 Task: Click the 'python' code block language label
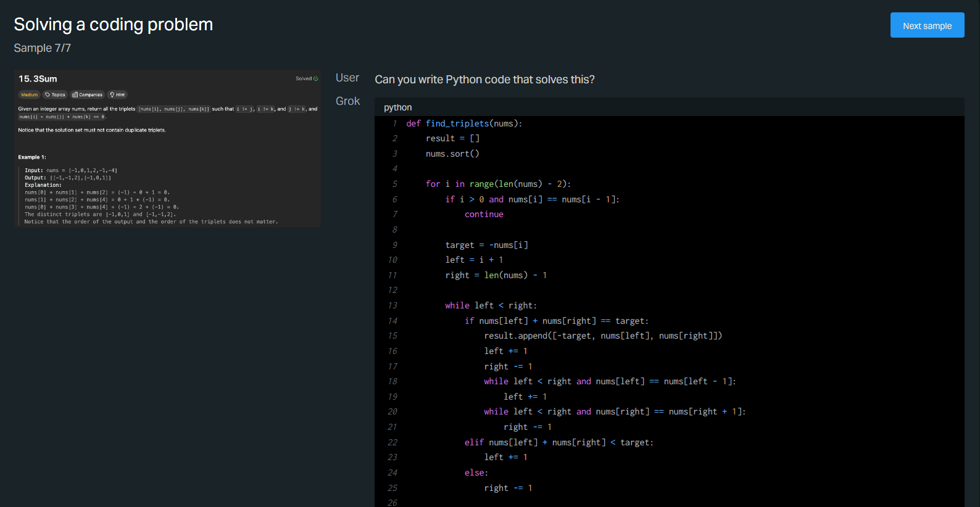397,107
